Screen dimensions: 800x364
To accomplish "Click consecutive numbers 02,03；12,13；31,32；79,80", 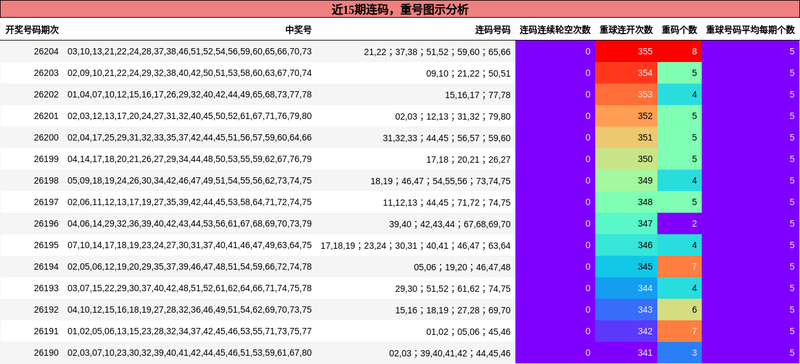I will click(x=453, y=116).
